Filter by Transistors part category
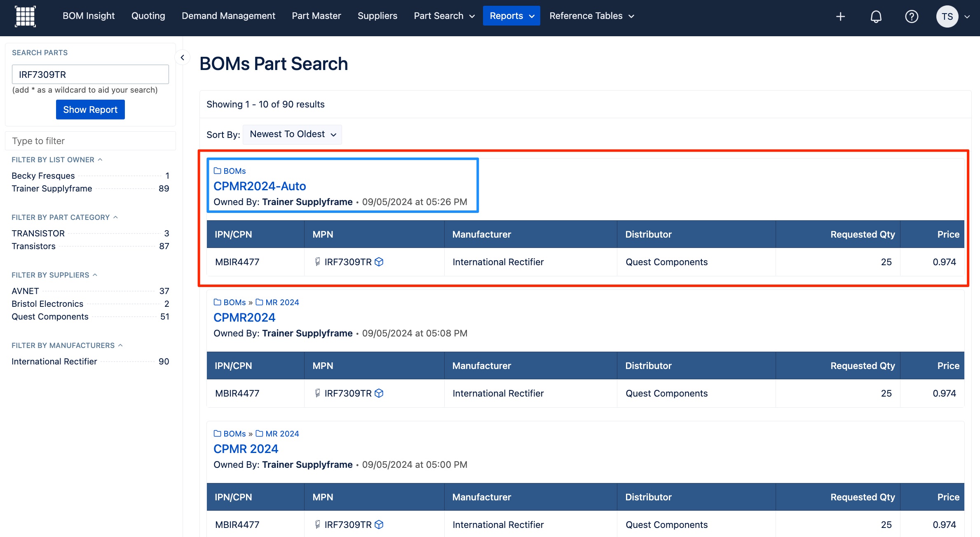 [x=90, y=246]
